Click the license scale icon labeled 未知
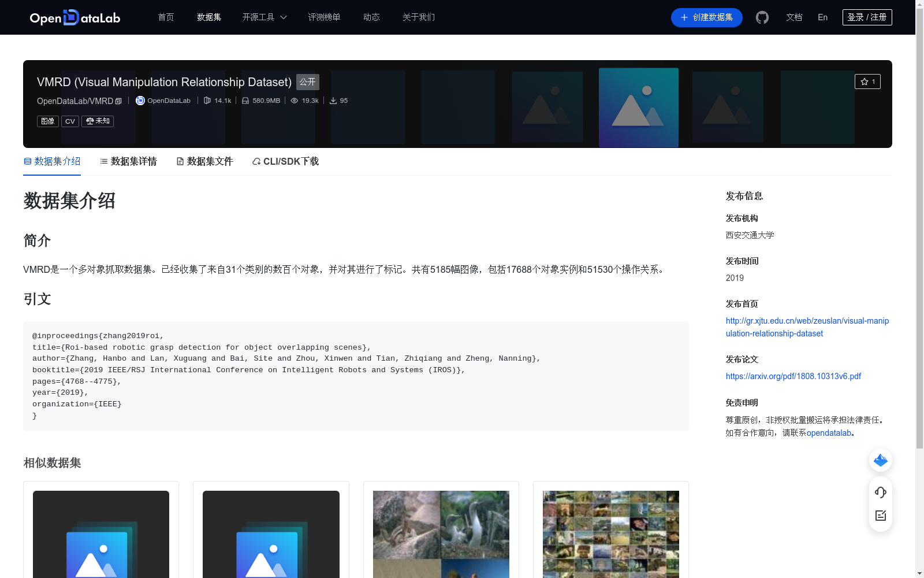Screen dimensions: 924x578 point(90,121)
